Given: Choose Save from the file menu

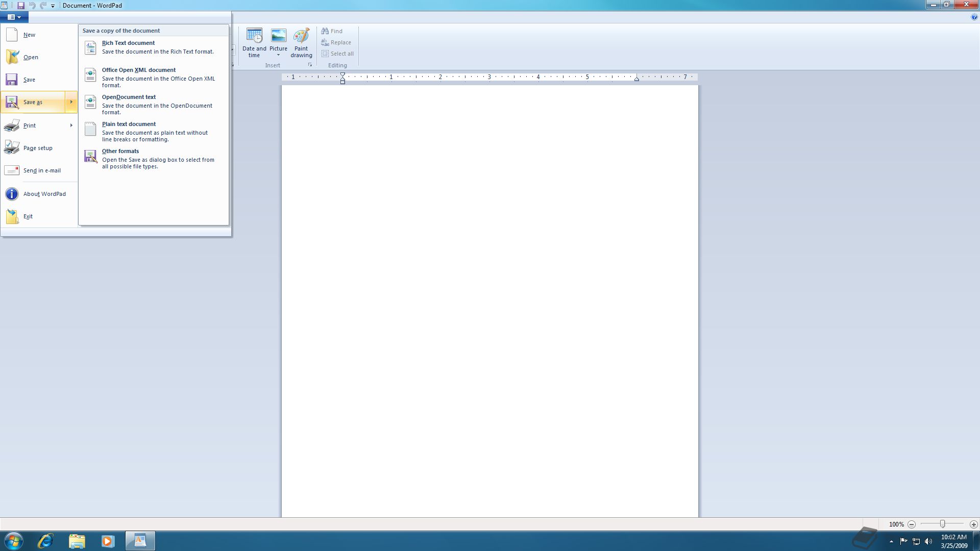Looking at the screenshot, I should (39, 80).
